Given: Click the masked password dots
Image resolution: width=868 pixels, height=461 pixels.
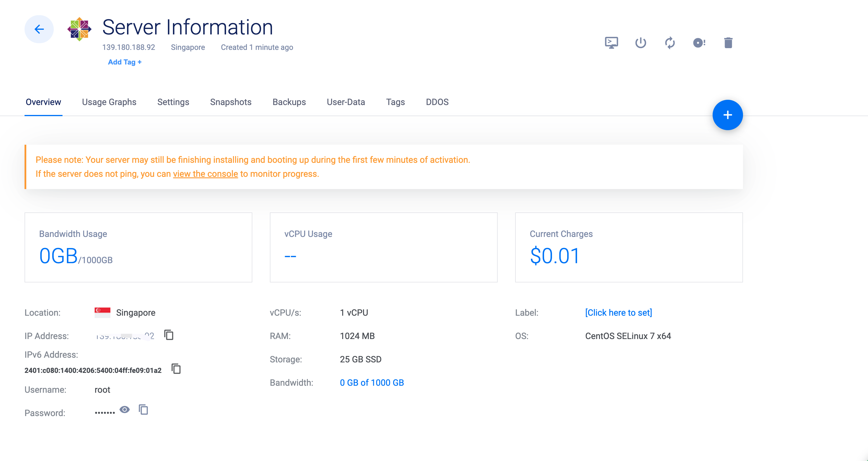Looking at the screenshot, I should coord(105,413).
